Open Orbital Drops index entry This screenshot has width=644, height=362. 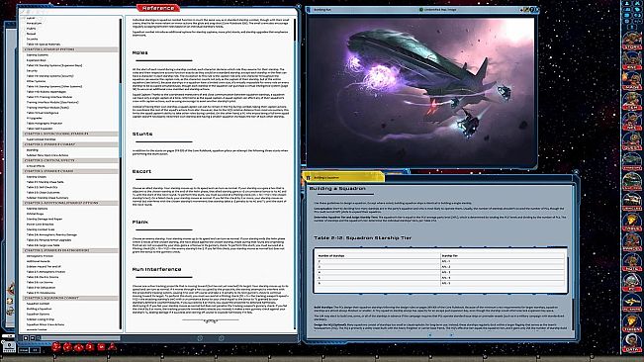(35, 214)
